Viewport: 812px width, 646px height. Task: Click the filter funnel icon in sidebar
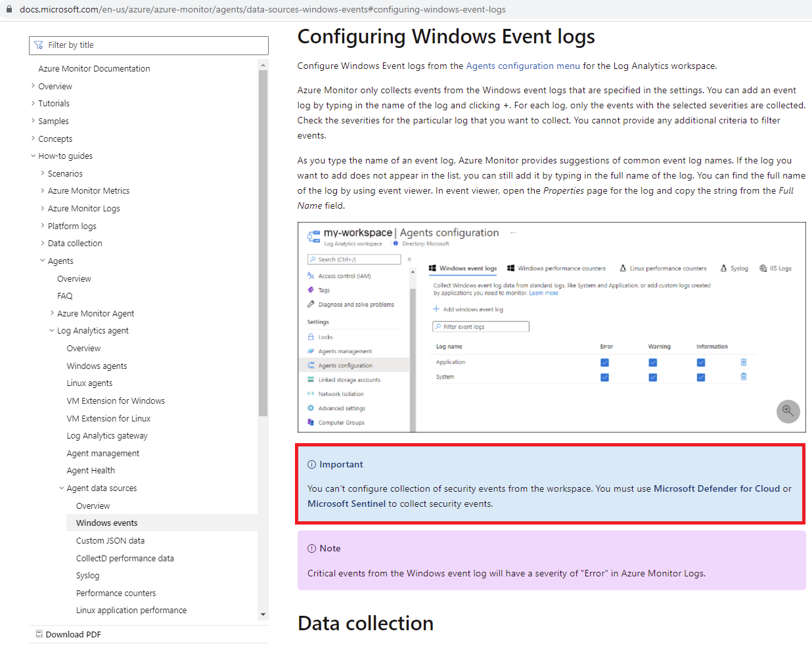(x=39, y=45)
